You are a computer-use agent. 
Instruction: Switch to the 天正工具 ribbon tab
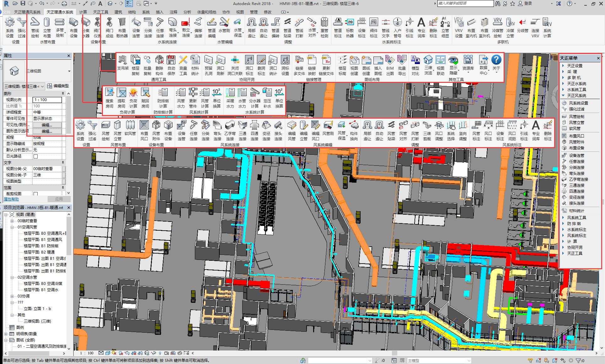point(100,12)
